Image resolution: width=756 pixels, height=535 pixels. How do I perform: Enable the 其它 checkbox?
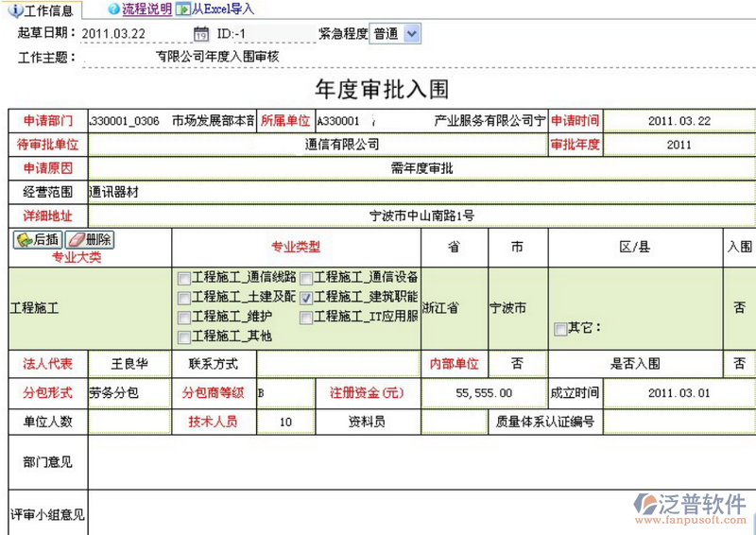[560, 329]
